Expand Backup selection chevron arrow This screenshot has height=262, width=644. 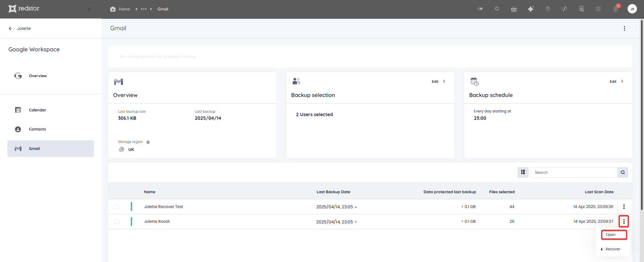click(x=444, y=82)
